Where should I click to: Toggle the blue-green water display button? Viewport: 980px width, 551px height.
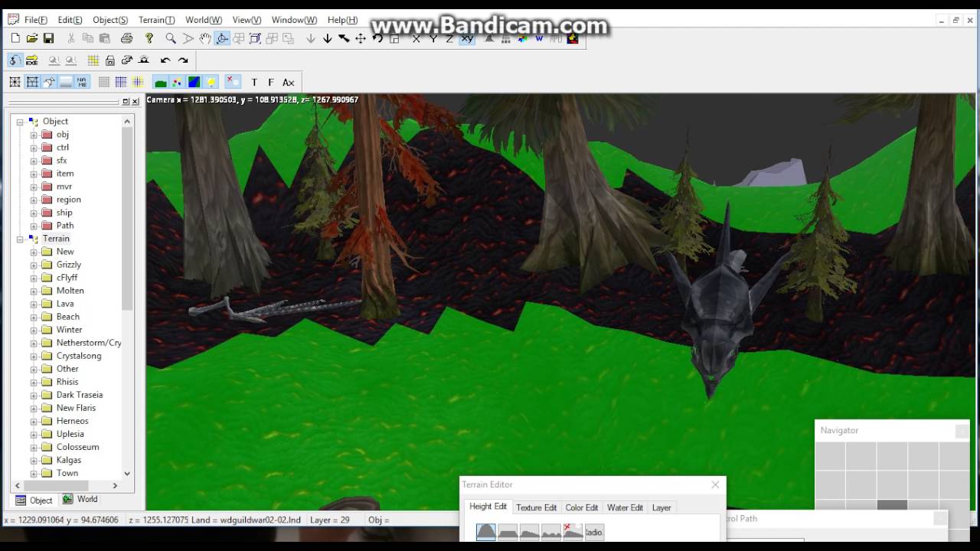(x=194, y=82)
